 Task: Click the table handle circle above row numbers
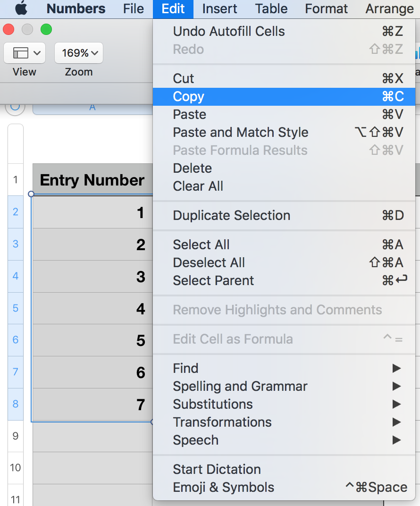pyautogui.click(x=15, y=107)
